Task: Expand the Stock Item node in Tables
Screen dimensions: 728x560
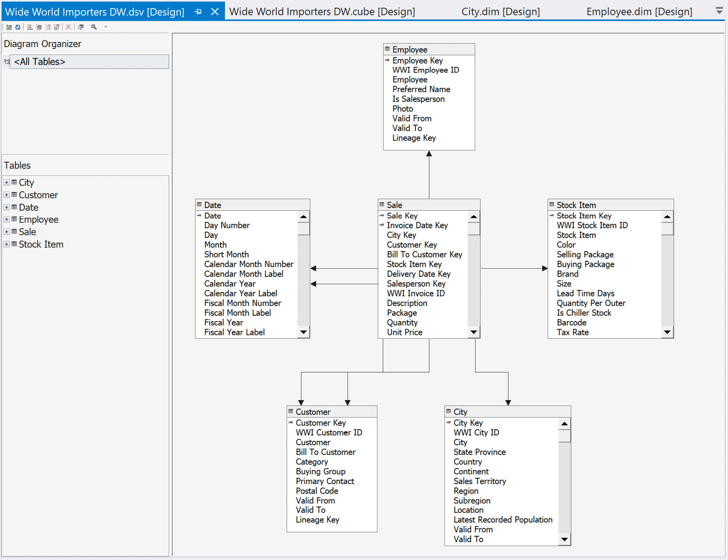Action: 7,244
